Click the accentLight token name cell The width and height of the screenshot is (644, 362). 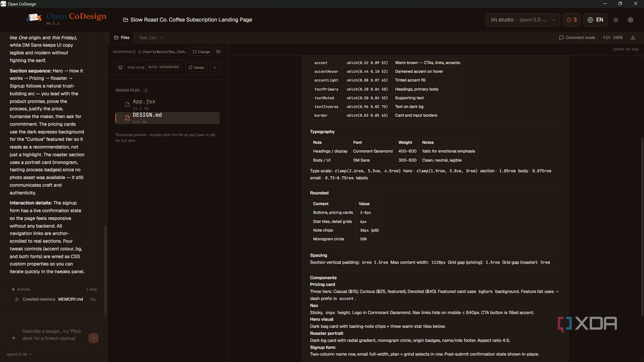pos(326,80)
